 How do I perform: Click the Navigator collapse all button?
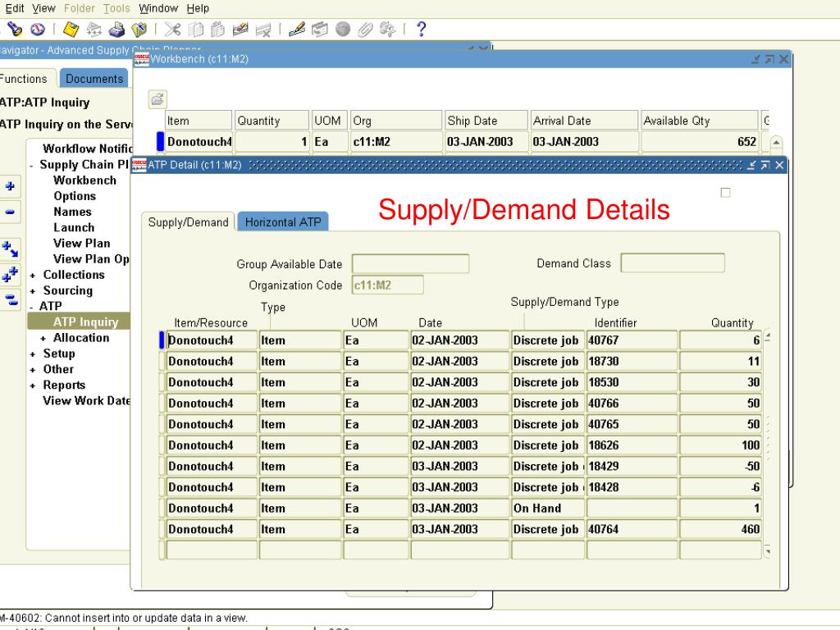(x=10, y=299)
